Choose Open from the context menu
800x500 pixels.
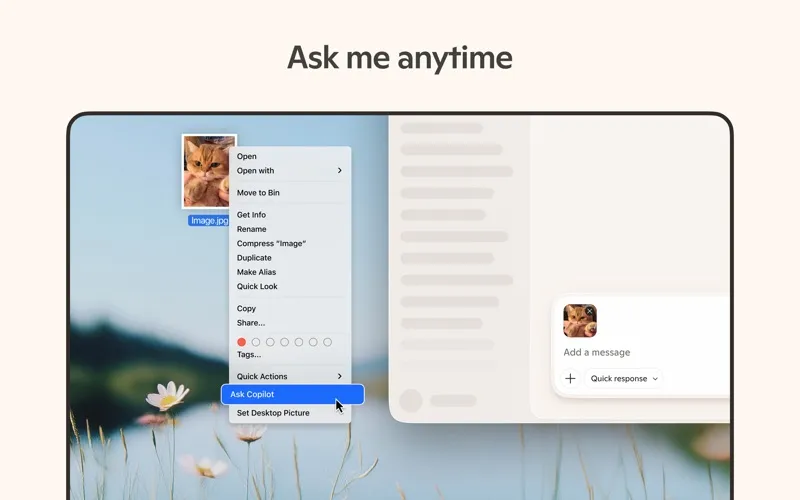coord(290,156)
